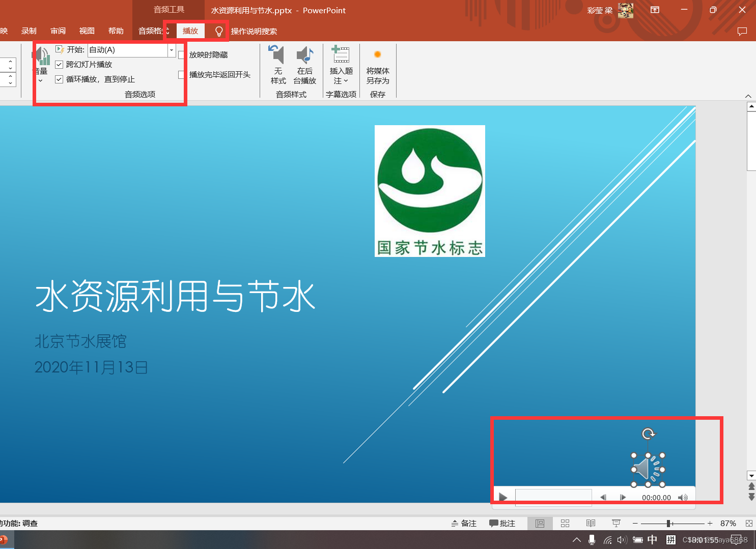Screen dimensions: 756x549
Task: Select the 播放 ribbon tab
Action: tap(190, 31)
